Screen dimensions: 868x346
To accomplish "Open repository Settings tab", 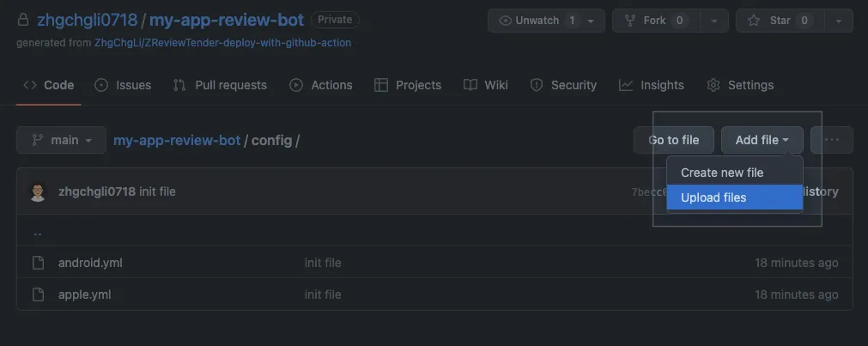I will click(740, 85).
